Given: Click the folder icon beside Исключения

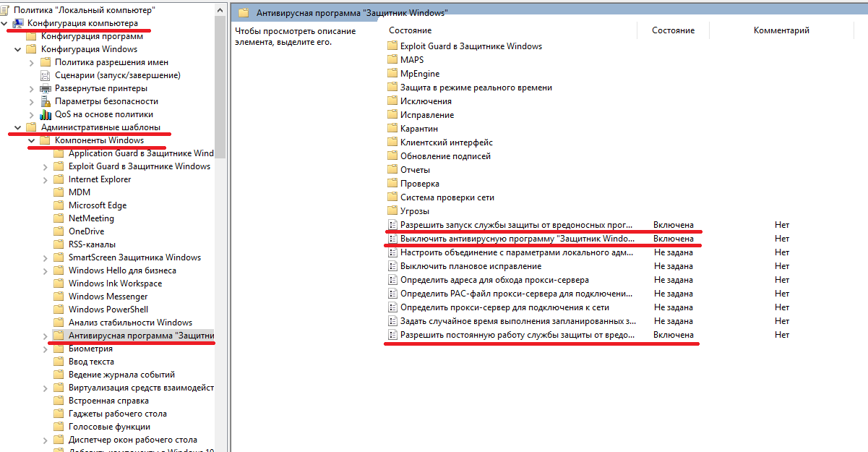Looking at the screenshot, I should pos(392,101).
